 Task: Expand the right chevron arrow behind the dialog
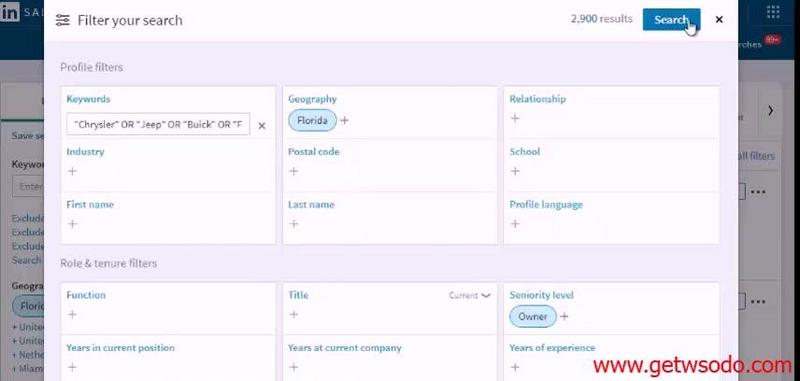(770, 110)
